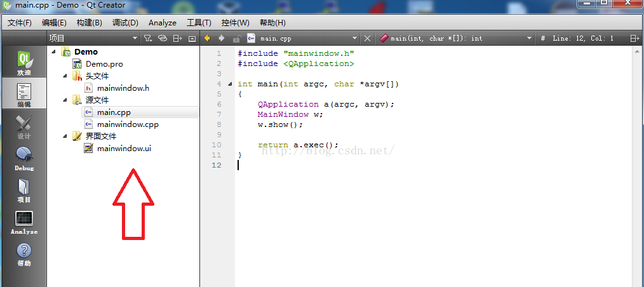
Task: Split the editor view
Action: point(634,38)
